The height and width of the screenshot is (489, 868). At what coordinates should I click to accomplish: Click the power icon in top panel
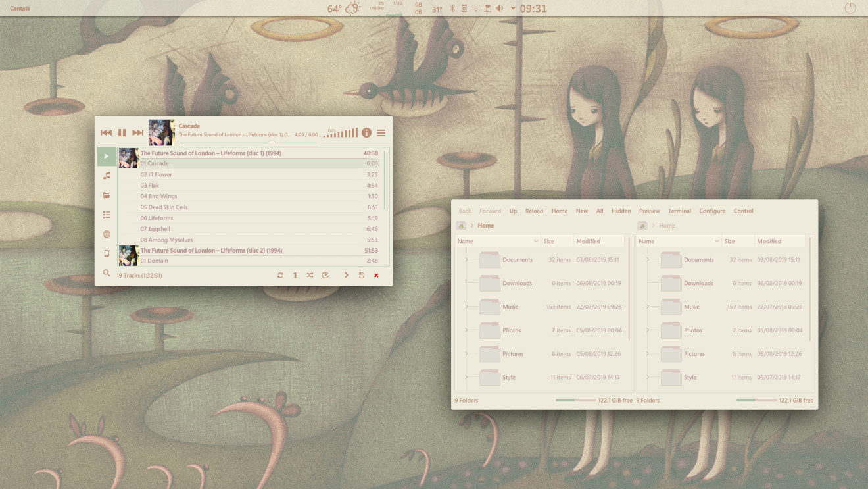click(x=850, y=9)
